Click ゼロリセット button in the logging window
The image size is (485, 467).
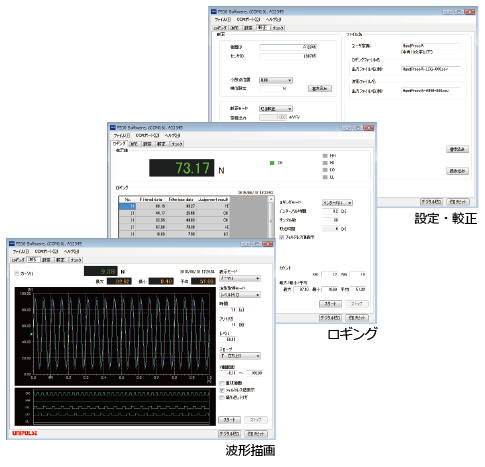point(357,318)
